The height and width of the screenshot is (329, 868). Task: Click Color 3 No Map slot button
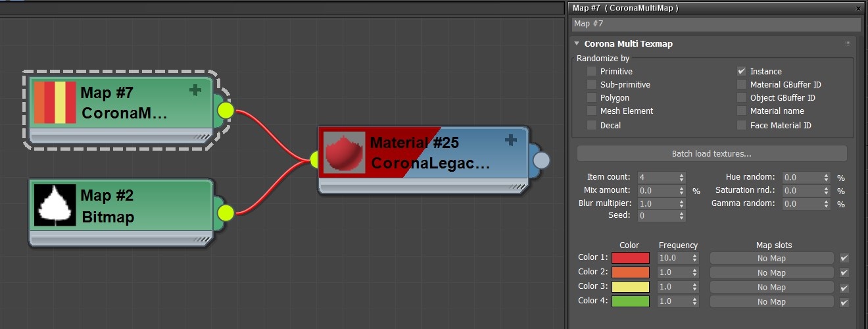(x=771, y=287)
